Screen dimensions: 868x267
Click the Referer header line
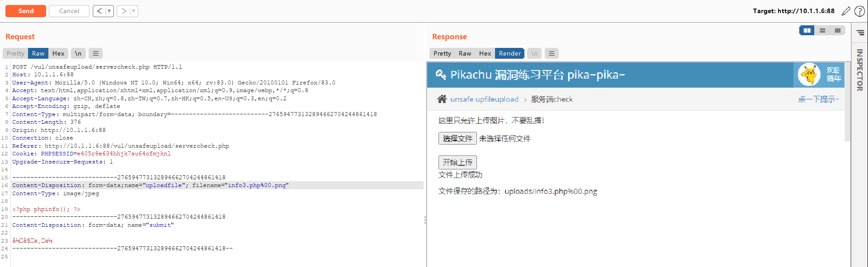121,146
